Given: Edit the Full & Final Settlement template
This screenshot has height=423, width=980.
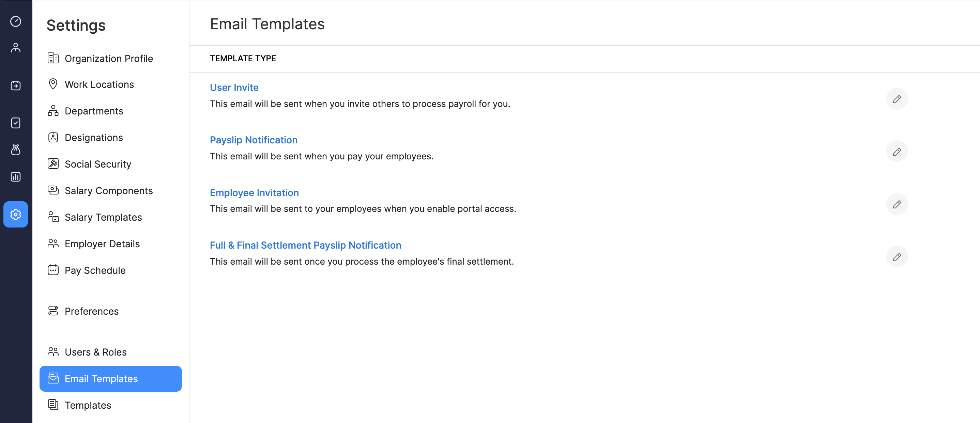Looking at the screenshot, I should click(897, 256).
